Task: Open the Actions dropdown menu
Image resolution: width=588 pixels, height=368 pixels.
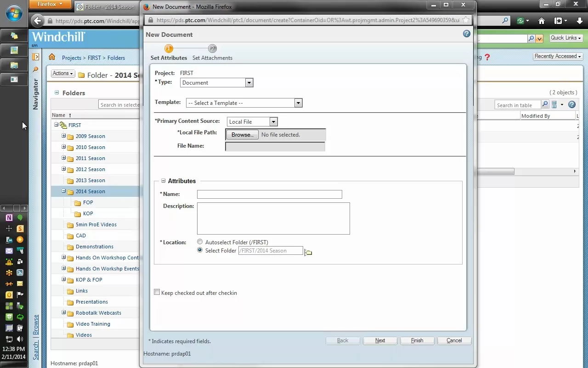Action: (62, 73)
